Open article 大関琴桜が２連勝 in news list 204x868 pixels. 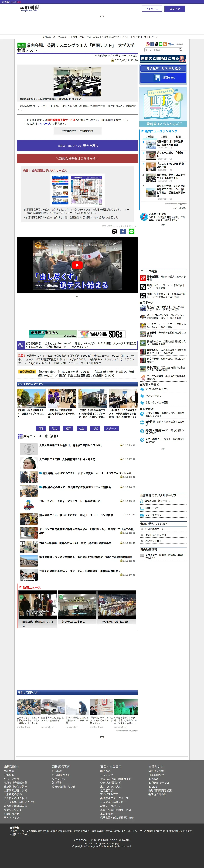[x=67, y=459]
